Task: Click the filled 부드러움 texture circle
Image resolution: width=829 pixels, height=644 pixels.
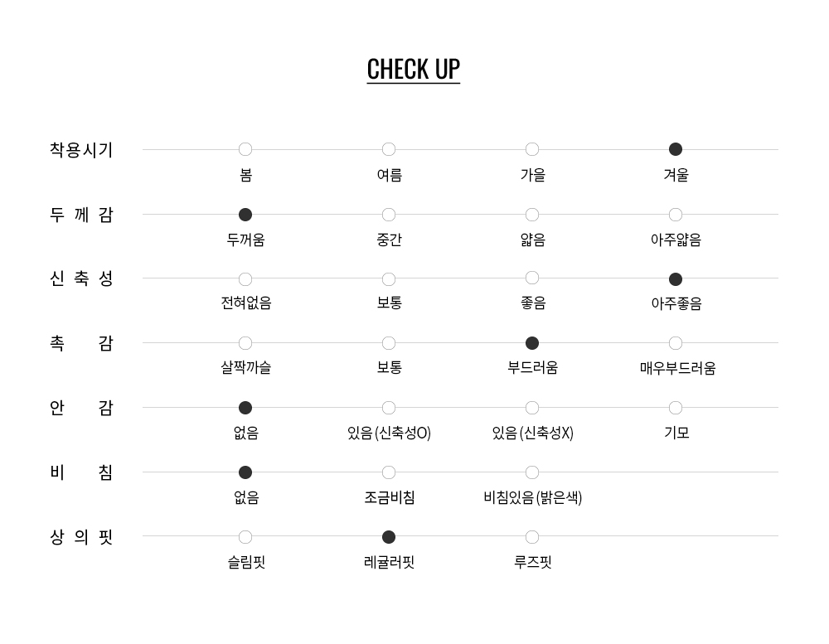Action: (532, 343)
